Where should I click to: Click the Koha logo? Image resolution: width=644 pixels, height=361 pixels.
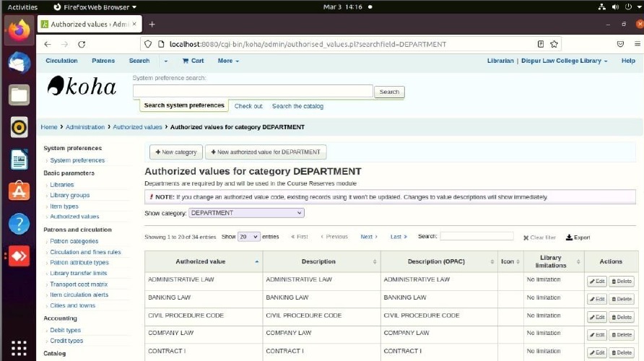pos(82,87)
